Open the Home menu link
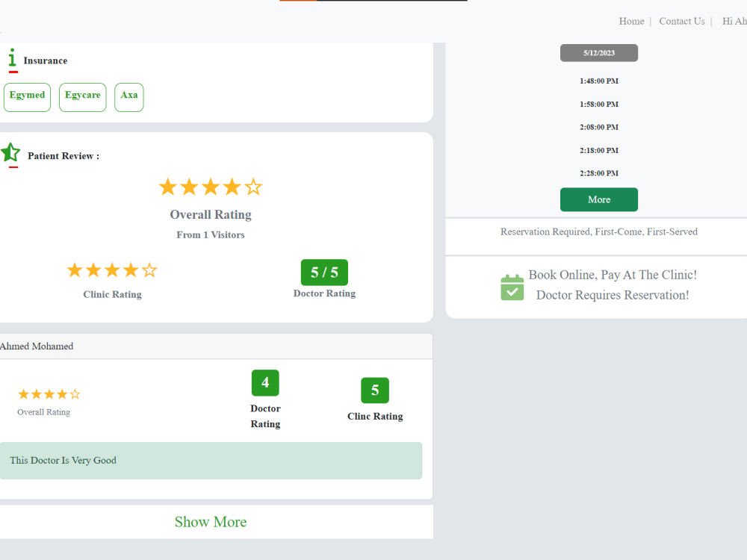Screen dimensions: 747x560 [631, 21]
